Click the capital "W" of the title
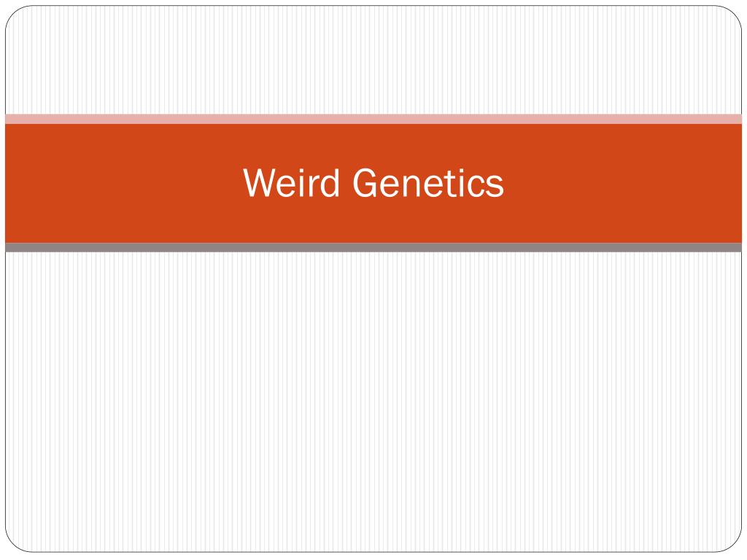Viewport: 747px width, 560px height. [x=262, y=183]
